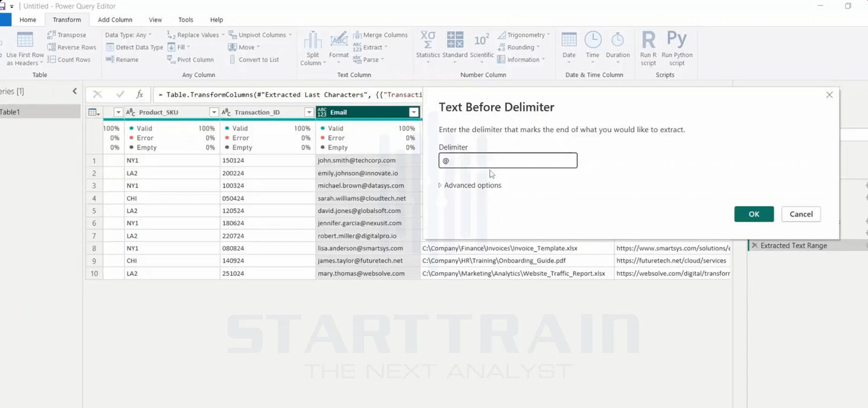Image resolution: width=868 pixels, height=408 pixels.
Task: Click the Email column header
Action: (368, 112)
